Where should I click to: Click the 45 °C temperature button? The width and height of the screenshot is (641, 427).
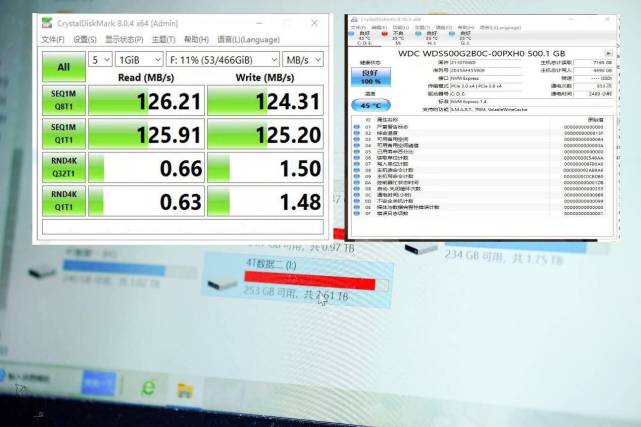[x=371, y=105]
